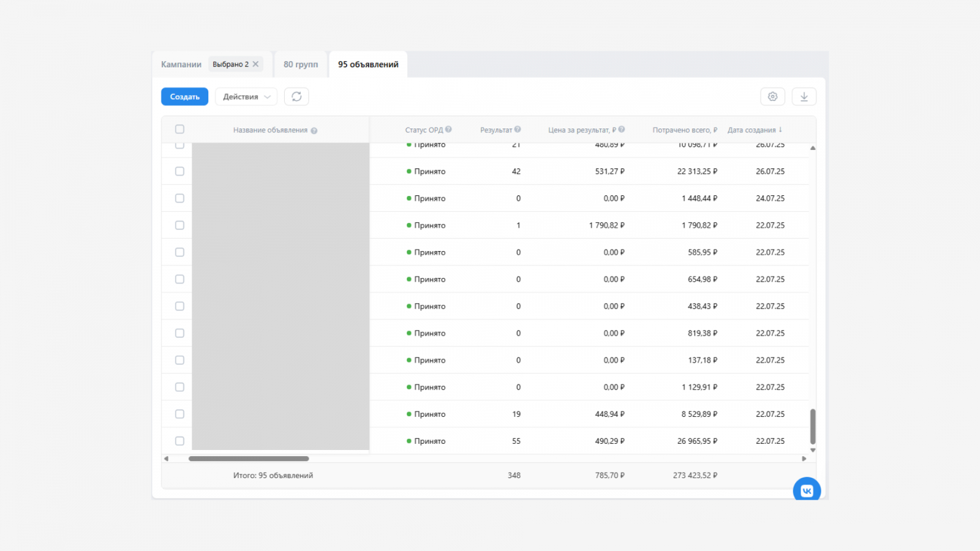Open the Кампании tab
Image resolution: width=980 pixels, height=551 pixels.
coord(181,64)
